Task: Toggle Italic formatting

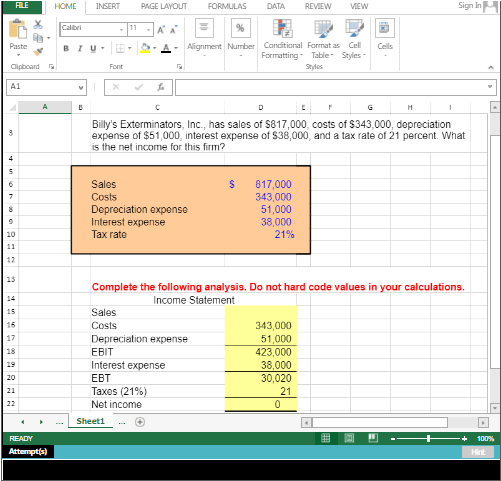Action: (80, 49)
